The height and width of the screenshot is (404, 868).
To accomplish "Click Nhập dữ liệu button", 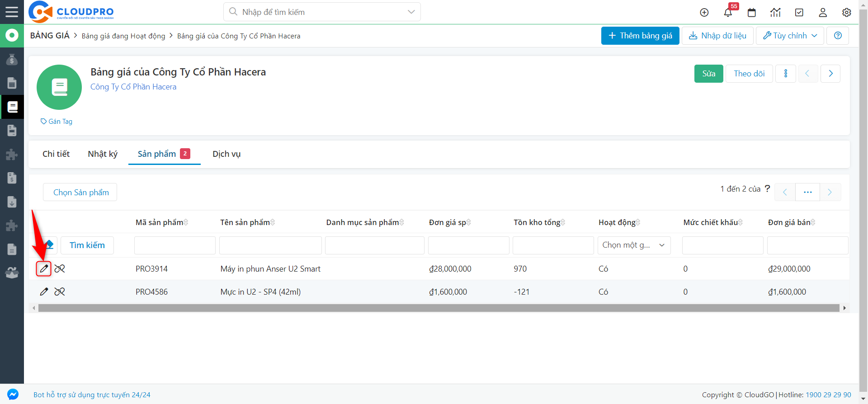I will (717, 36).
